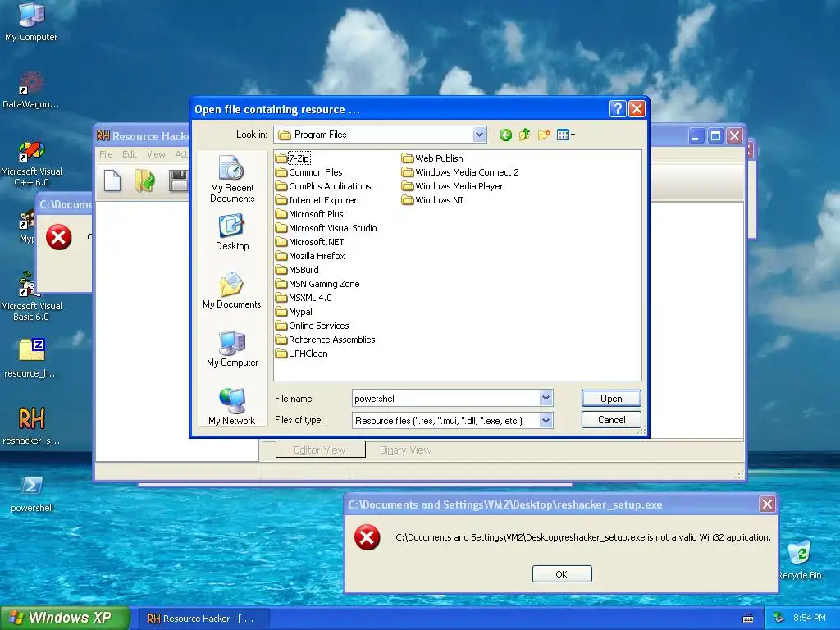The width and height of the screenshot is (840, 630).
Task: Select the Mypal folder
Action: pos(294,311)
